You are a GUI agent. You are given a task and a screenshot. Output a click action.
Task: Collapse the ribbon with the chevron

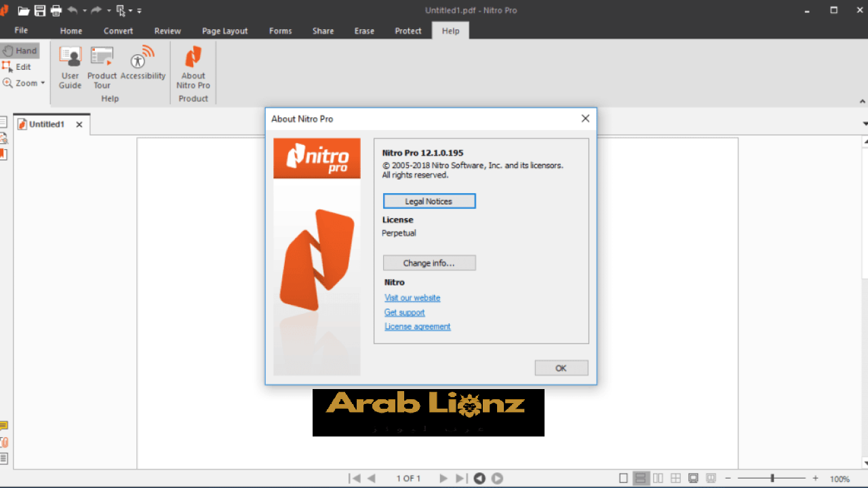(x=863, y=102)
